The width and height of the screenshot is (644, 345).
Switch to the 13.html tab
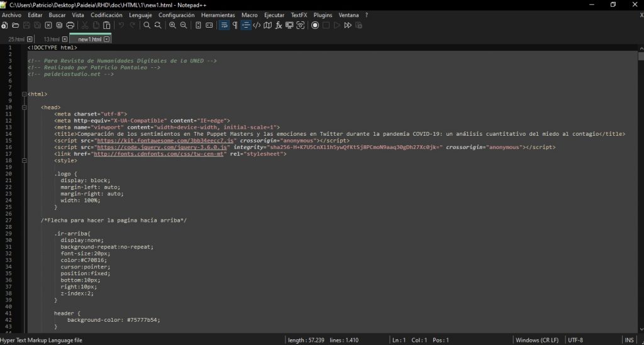pos(52,40)
